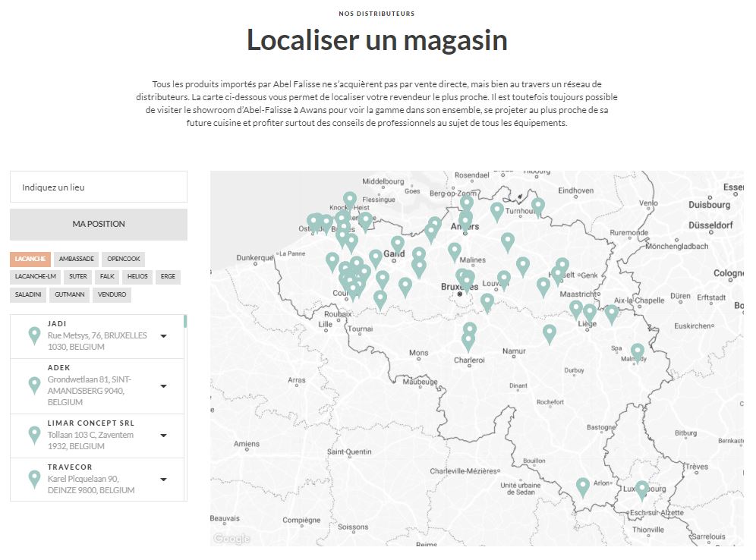
Task: Expand the JADI store details arrow
Action: (163, 336)
